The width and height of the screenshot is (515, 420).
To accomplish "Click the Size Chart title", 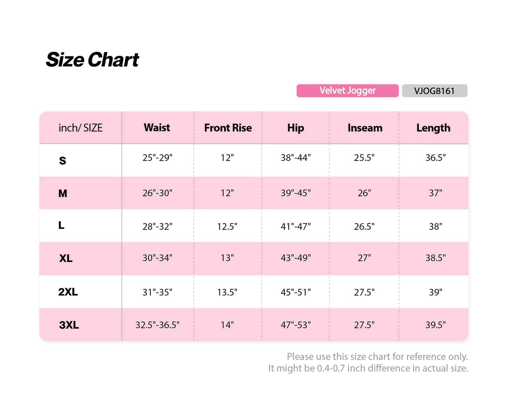I will 92,60.
